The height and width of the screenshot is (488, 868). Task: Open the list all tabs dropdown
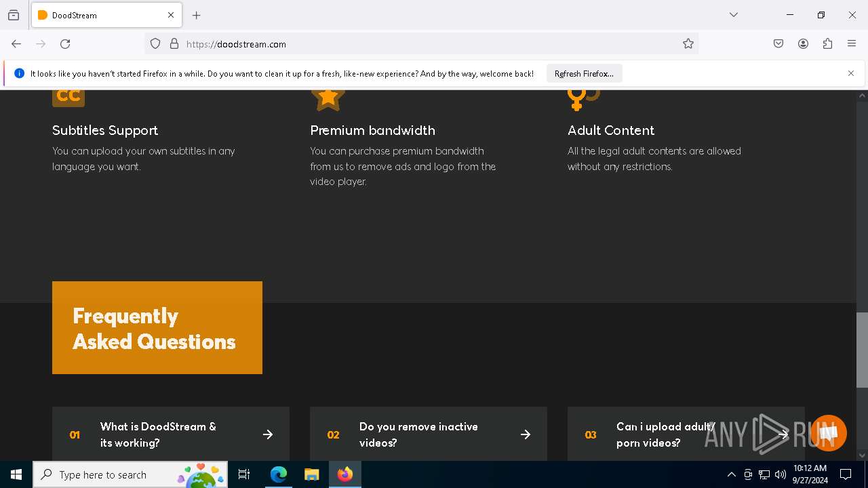[734, 15]
